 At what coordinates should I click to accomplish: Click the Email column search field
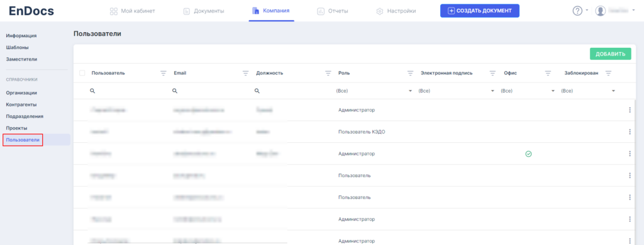[209, 91]
